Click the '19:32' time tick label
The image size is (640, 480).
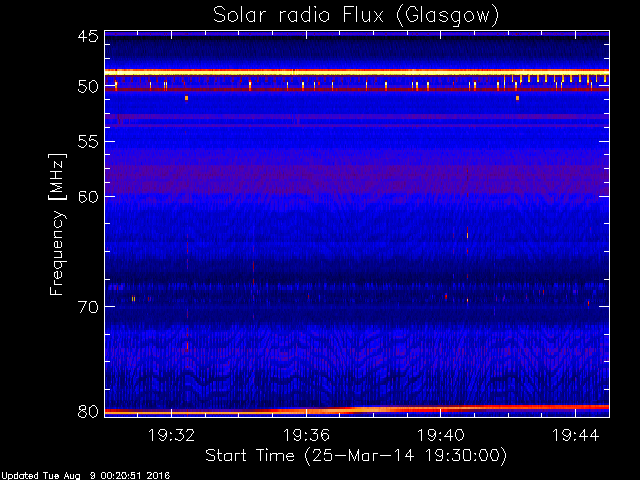(x=171, y=435)
